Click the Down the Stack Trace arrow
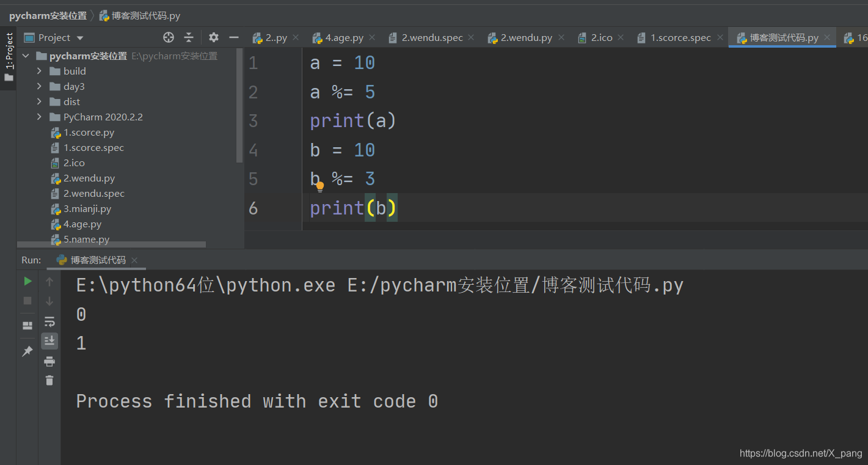 (x=49, y=301)
